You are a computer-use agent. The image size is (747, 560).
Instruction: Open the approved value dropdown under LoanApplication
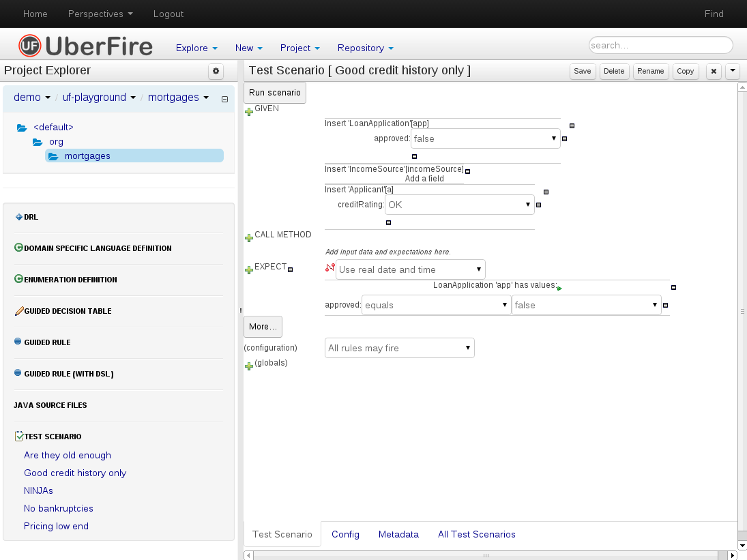click(485, 138)
